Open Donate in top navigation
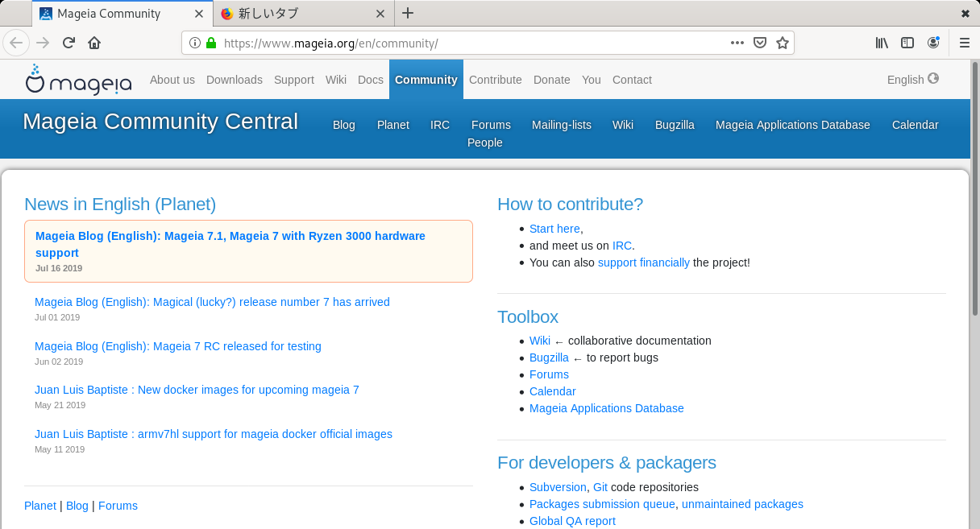The image size is (980, 529). [552, 80]
